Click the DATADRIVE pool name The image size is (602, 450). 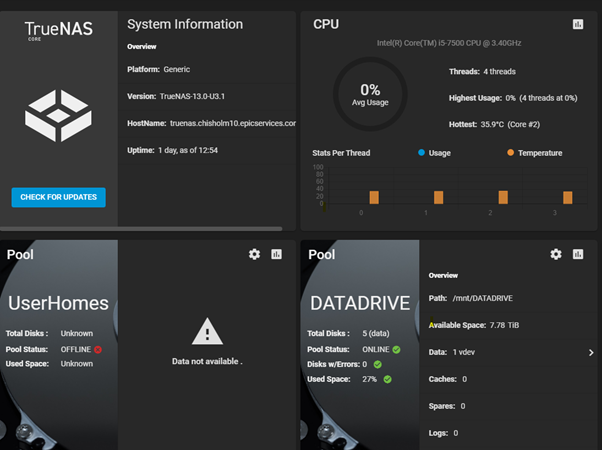pos(360,303)
